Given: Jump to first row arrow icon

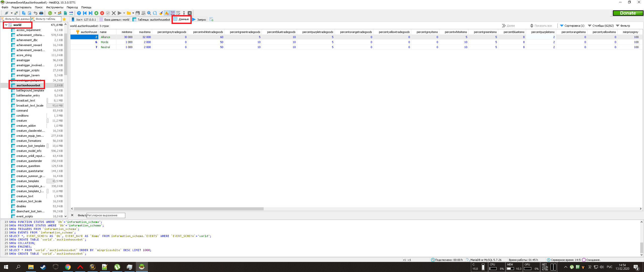Looking at the screenshot, I should click(x=85, y=13).
